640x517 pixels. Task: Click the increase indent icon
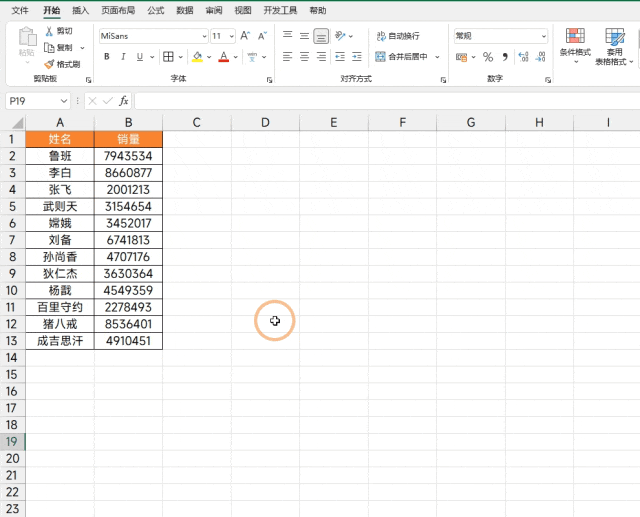pyautogui.click(x=357, y=57)
